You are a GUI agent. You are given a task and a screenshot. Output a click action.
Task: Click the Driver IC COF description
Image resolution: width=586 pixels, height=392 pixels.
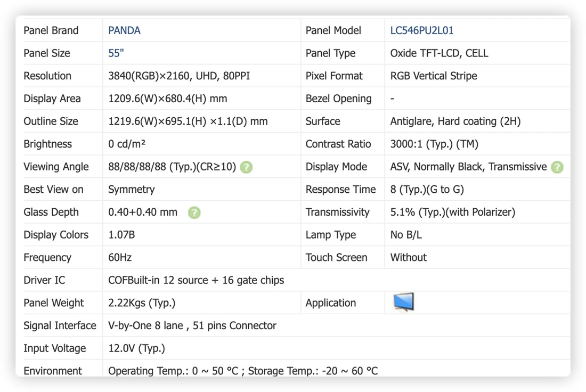pyautogui.click(x=196, y=280)
